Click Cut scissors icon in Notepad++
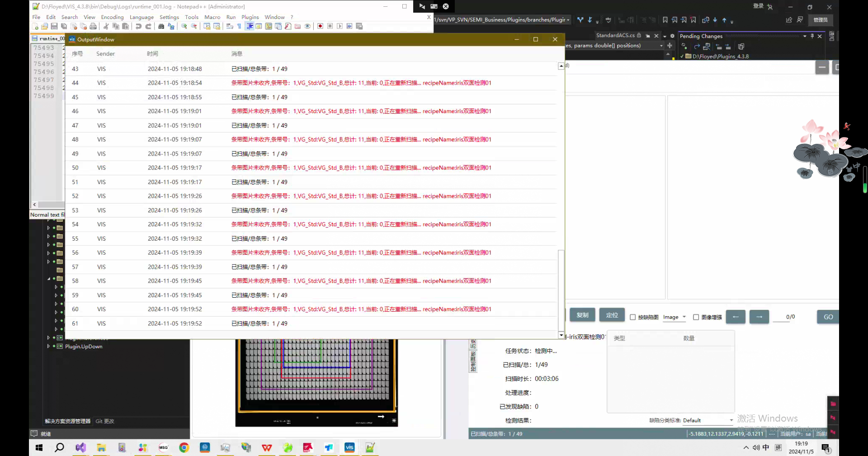Screen dimensions: 868x456 point(106,26)
